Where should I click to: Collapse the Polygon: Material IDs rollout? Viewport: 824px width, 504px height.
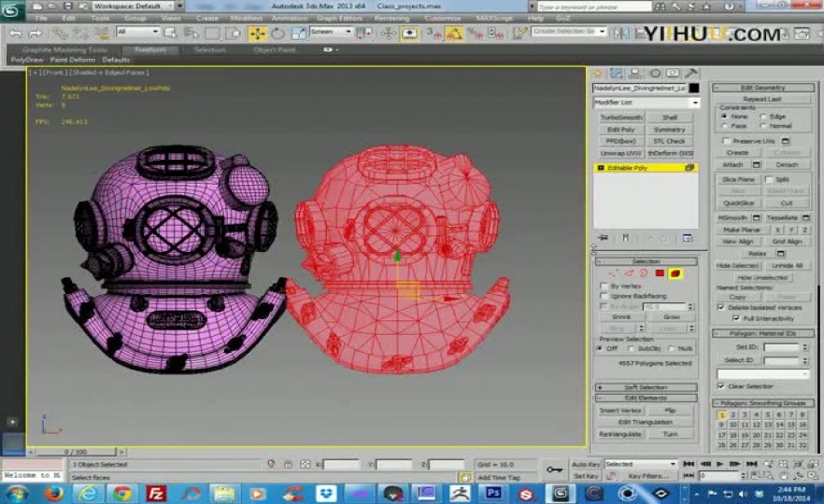[x=763, y=333]
